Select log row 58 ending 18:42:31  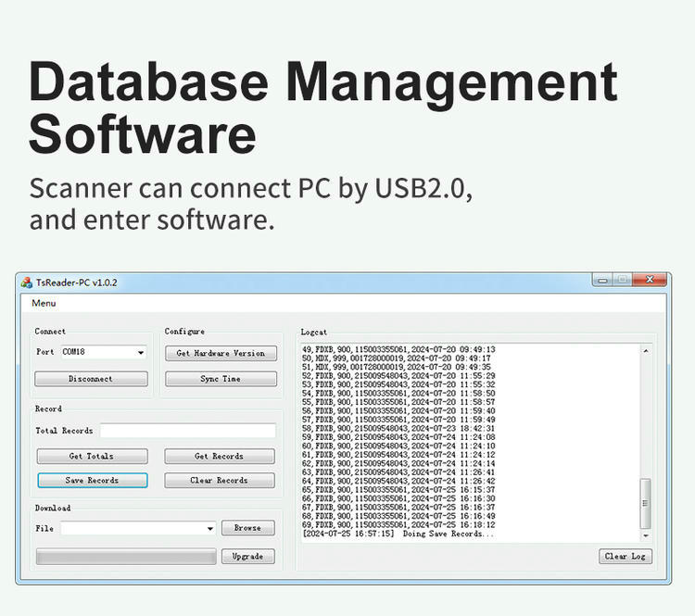coord(398,429)
